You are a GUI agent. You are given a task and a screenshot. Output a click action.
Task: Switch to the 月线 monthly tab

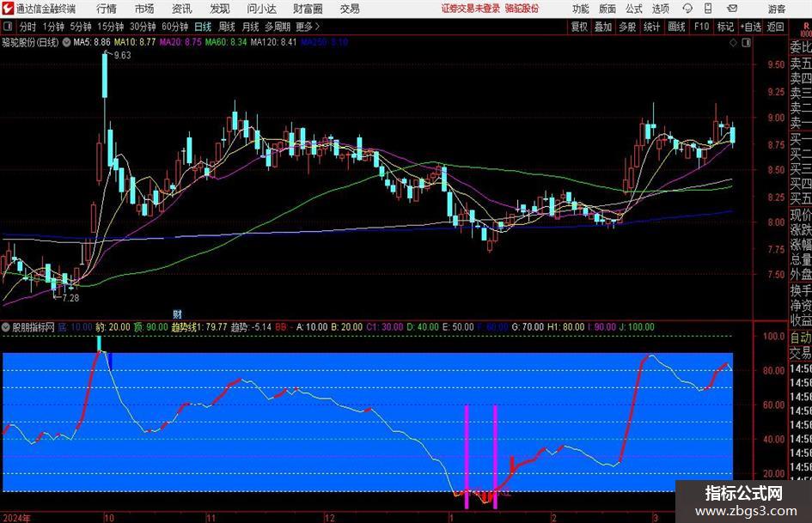tap(251, 27)
